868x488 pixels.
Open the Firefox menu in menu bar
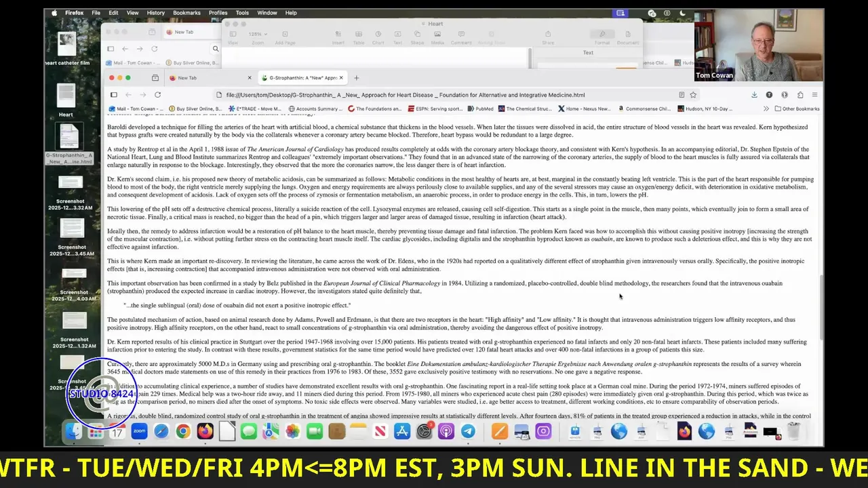(74, 13)
